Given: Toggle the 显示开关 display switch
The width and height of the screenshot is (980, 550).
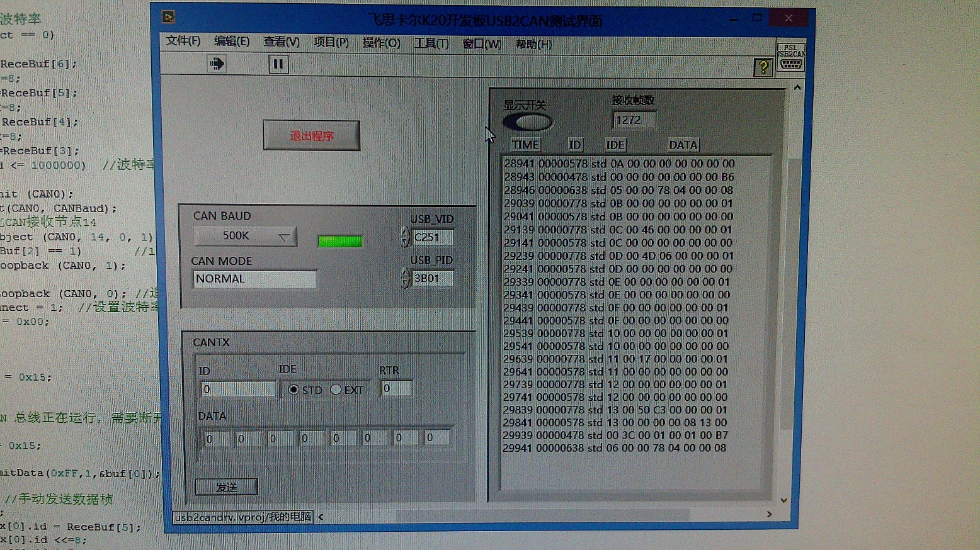Looking at the screenshot, I should click(528, 122).
